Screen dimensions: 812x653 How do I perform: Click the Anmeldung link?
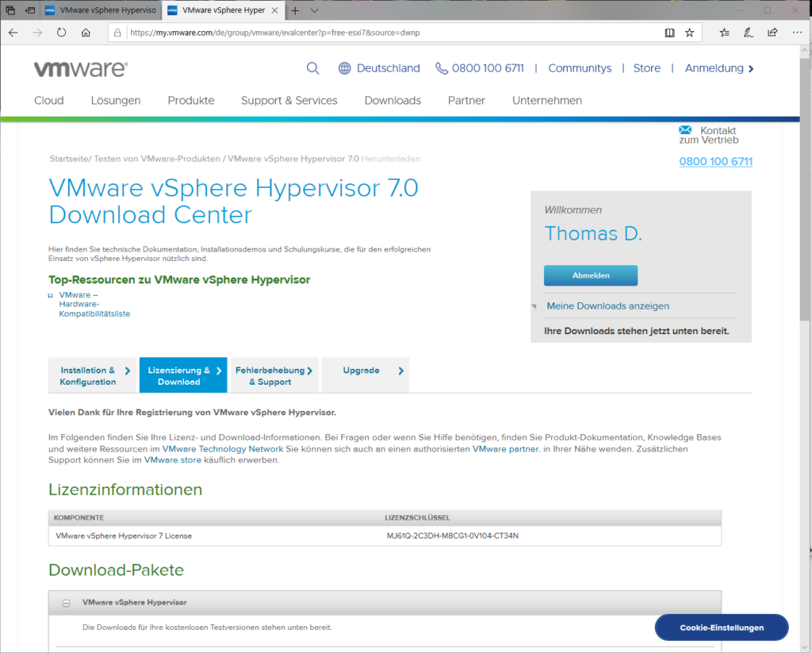click(718, 68)
